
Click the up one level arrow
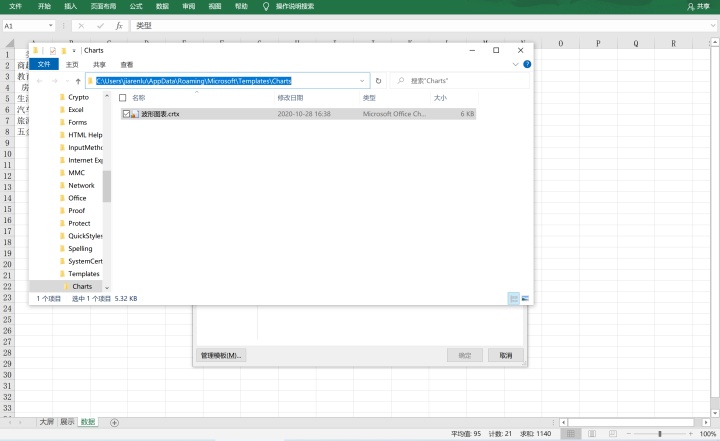point(78,81)
